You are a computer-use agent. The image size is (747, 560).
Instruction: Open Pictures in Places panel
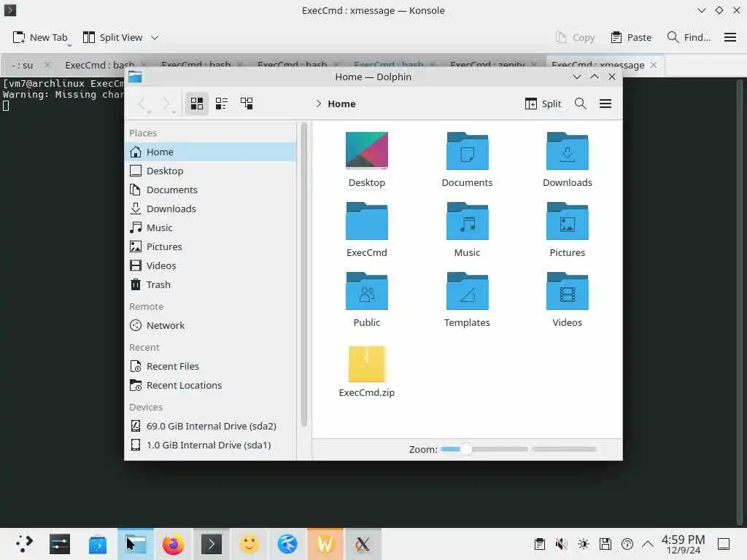pyautogui.click(x=210, y=246)
